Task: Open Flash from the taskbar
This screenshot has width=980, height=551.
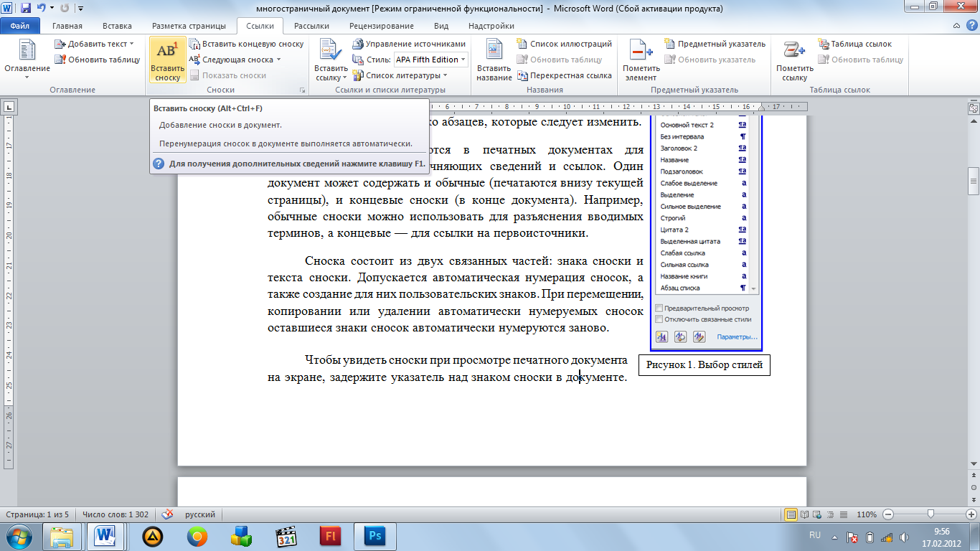Action: (331, 537)
